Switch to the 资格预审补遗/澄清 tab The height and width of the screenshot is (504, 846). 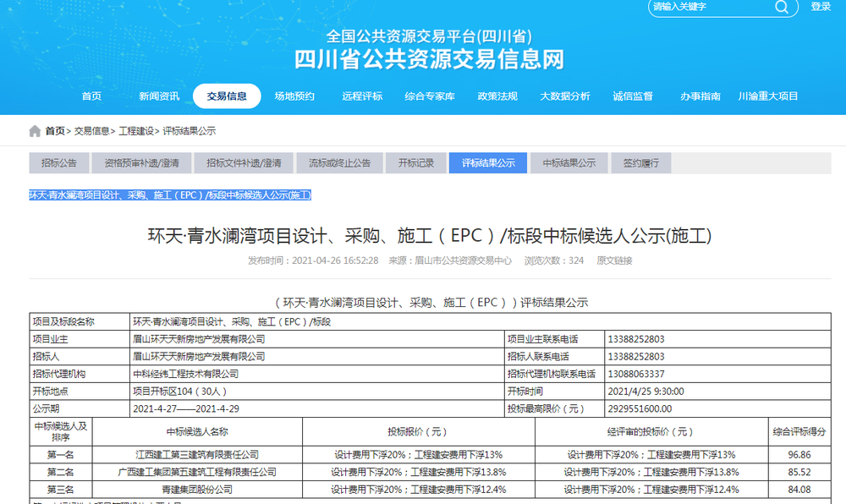pos(141,163)
